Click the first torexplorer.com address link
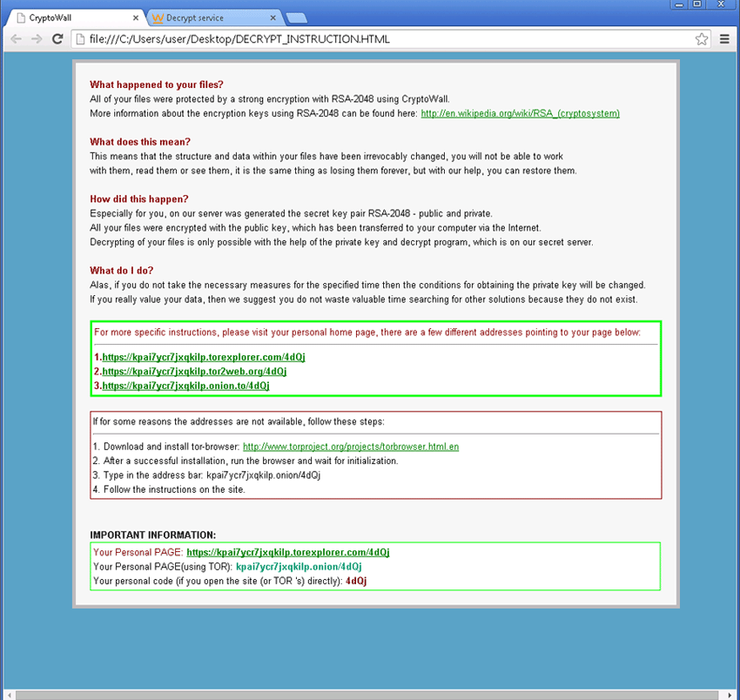The image size is (740, 700). coord(204,357)
